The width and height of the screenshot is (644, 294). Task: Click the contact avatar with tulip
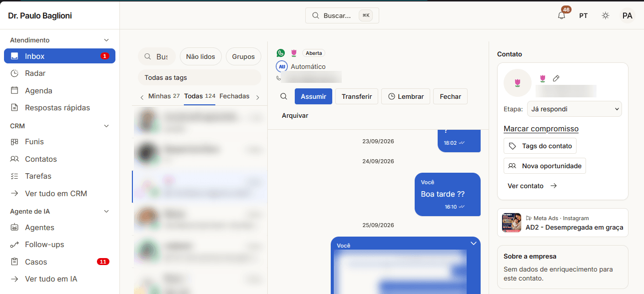click(x=518, y=83)
